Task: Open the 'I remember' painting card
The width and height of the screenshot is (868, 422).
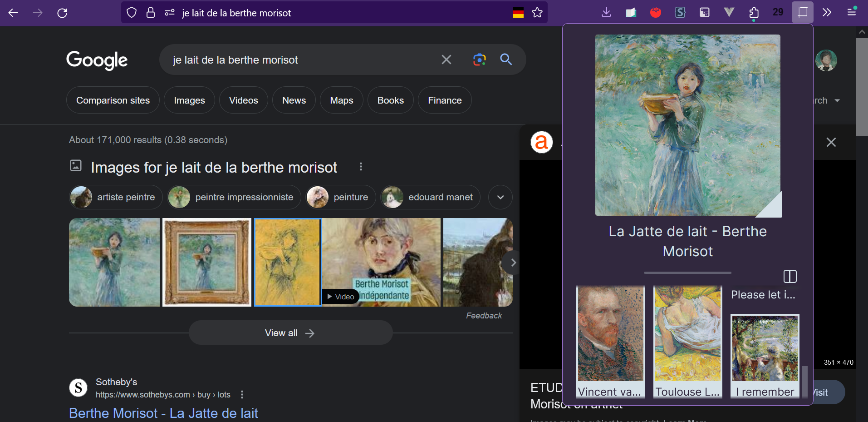Action: (x=765, y=357)
